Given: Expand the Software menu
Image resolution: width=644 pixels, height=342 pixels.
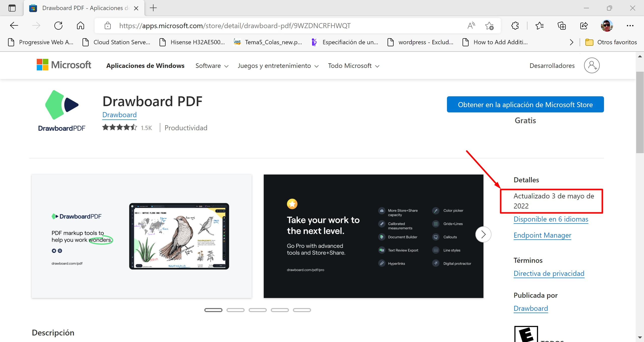Looking at the screenshot, I should coord(212,66).
